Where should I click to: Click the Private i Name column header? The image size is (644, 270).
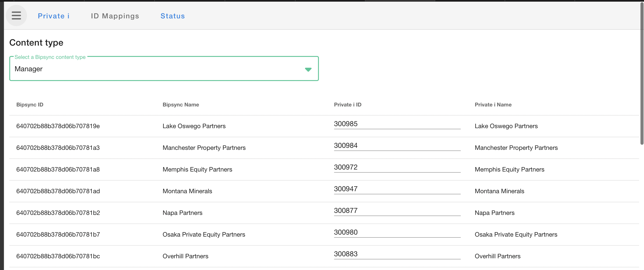pyautogui.click(x=493, y=105)
